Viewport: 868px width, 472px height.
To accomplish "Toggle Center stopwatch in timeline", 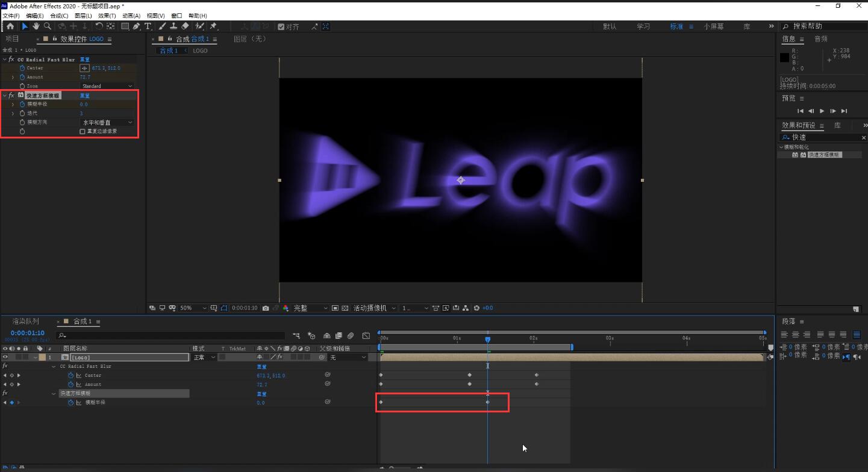I will (70, 375).
